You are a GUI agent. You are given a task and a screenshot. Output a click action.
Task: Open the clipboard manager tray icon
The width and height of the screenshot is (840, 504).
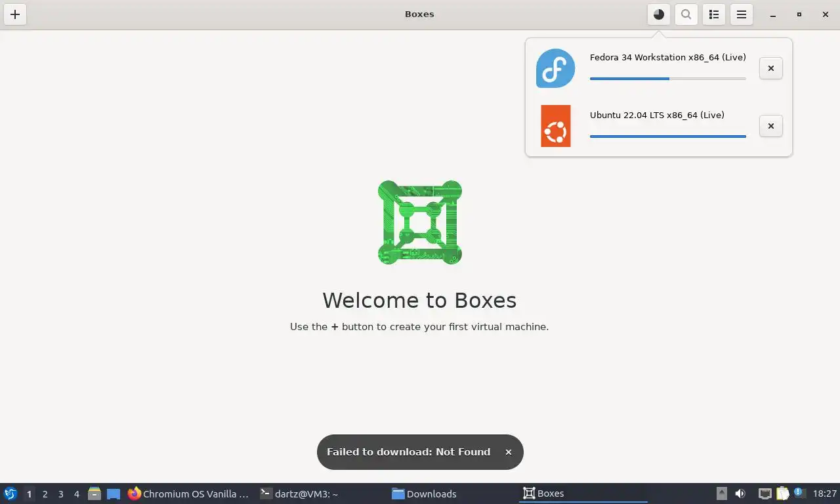pos(783,493)
